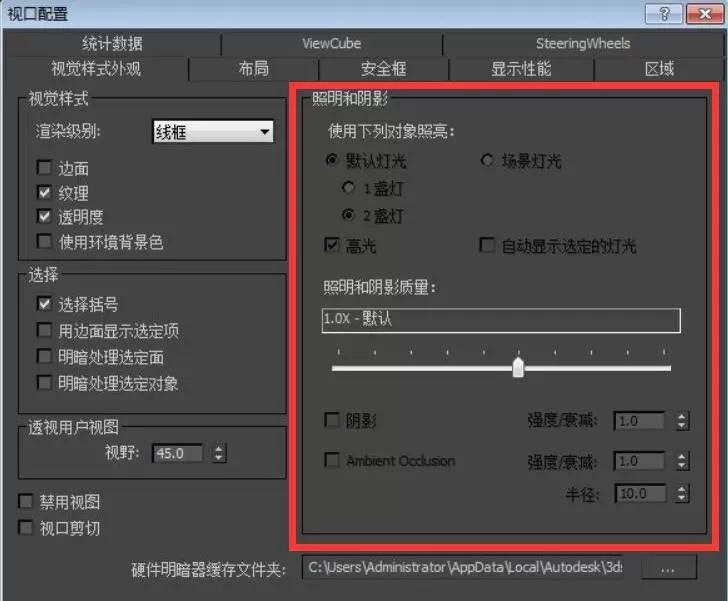Viewport: 728px width, 601px height.
Task: Open the 渲染级别 dropdown showing 线框
Action: pos(213,132)
